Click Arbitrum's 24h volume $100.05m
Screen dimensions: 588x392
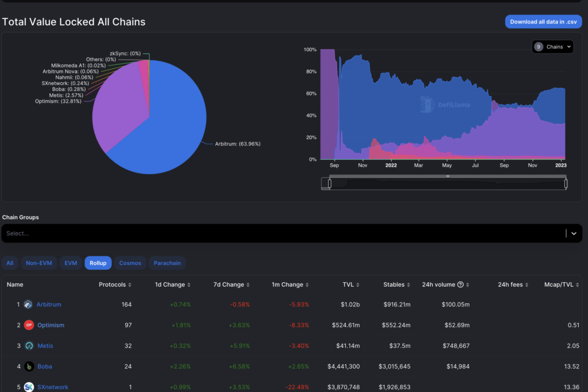coord(455,305)
